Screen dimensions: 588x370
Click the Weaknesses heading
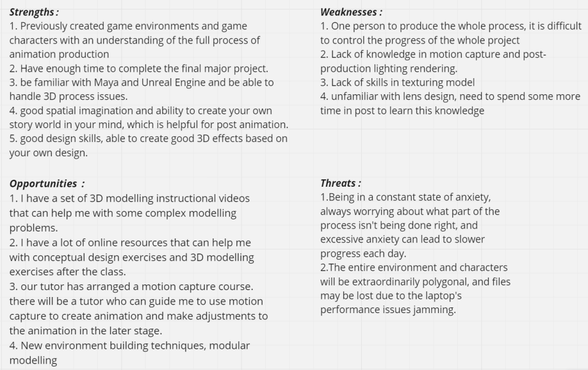(351, 12)
